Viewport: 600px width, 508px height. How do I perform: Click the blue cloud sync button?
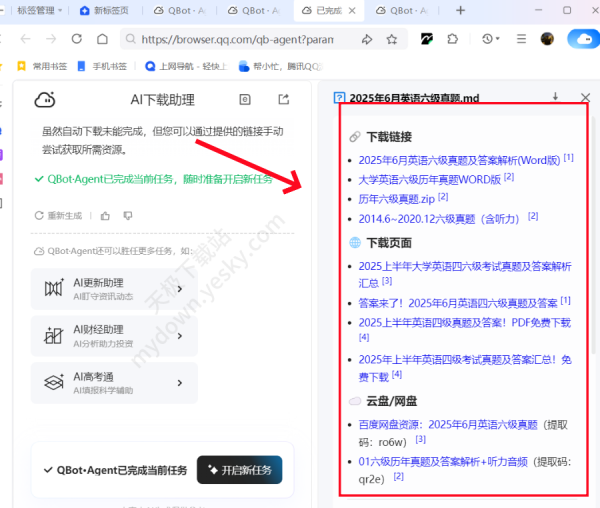pos(581,39)
